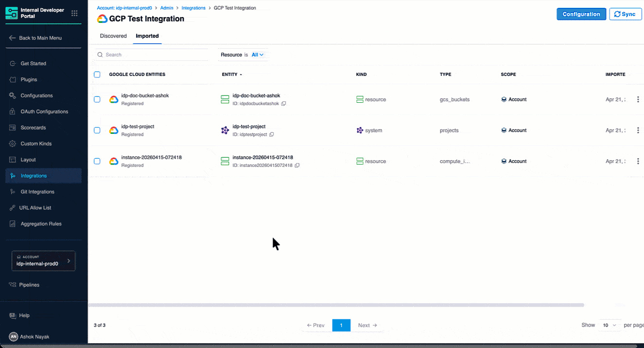Open row actions for idp-doc-bucket-ashok
644x348 pixels.
tap(638, 99)
